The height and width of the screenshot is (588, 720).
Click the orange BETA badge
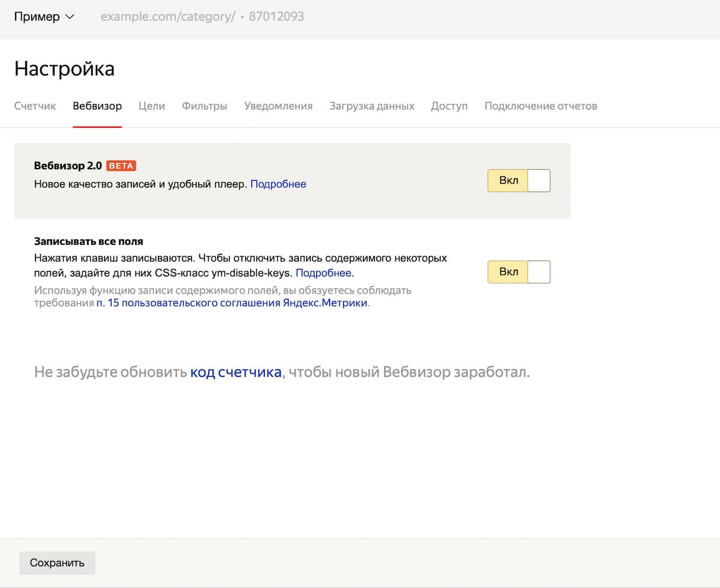tap(121, 166)
